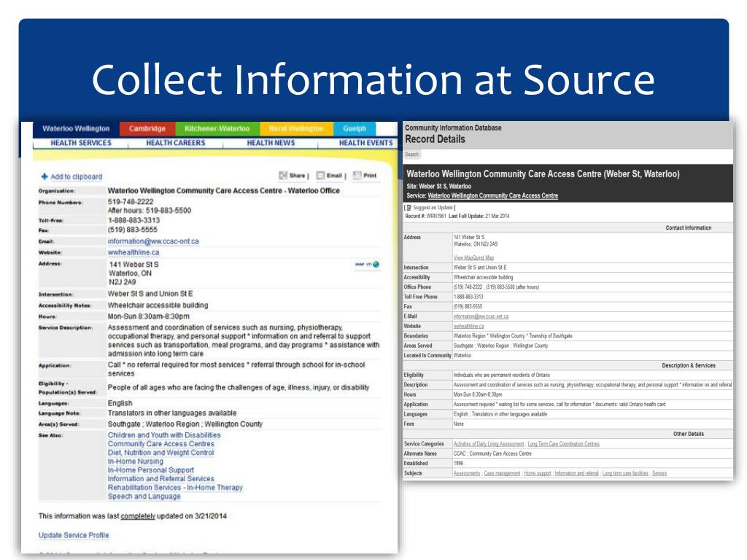The width and height of the screenshot is (747, 560).
Task: Click the Wheelchair accessible building text in healthline page
Action: click(x=158, y=306)
